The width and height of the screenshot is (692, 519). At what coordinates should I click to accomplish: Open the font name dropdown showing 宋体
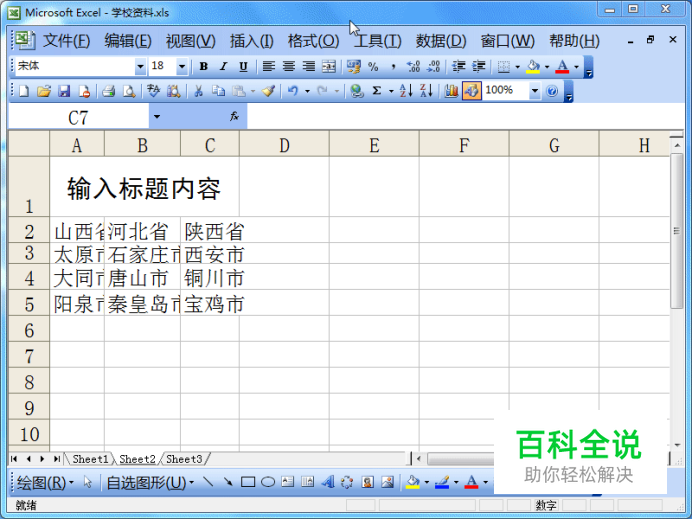click(x=140, y=67)
